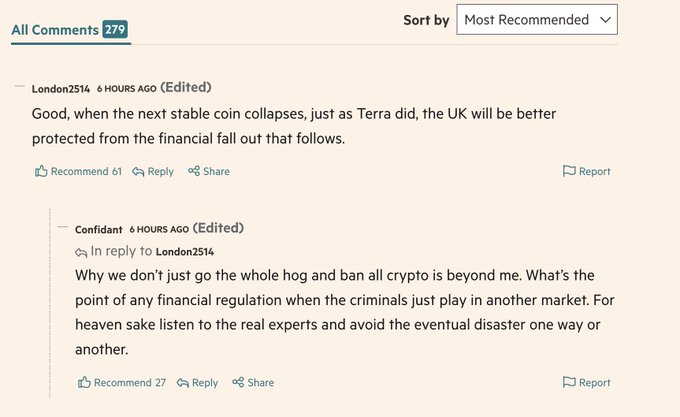The height and width of the screenshot is (417, 680).
Task: Click thumbs-up icon on London2514's comment
Action: coord(41,171)
